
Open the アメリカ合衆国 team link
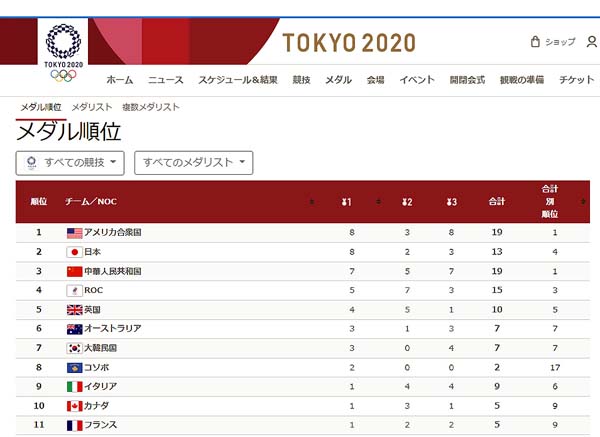pos(113,232)
